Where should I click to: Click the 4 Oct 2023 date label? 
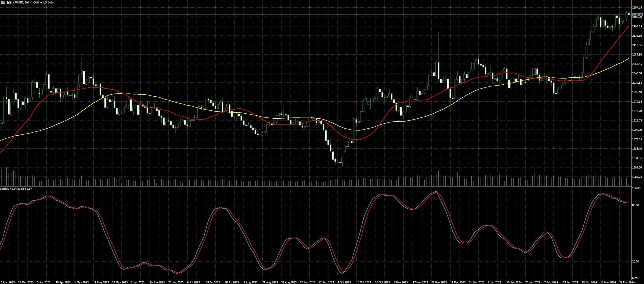344,282
